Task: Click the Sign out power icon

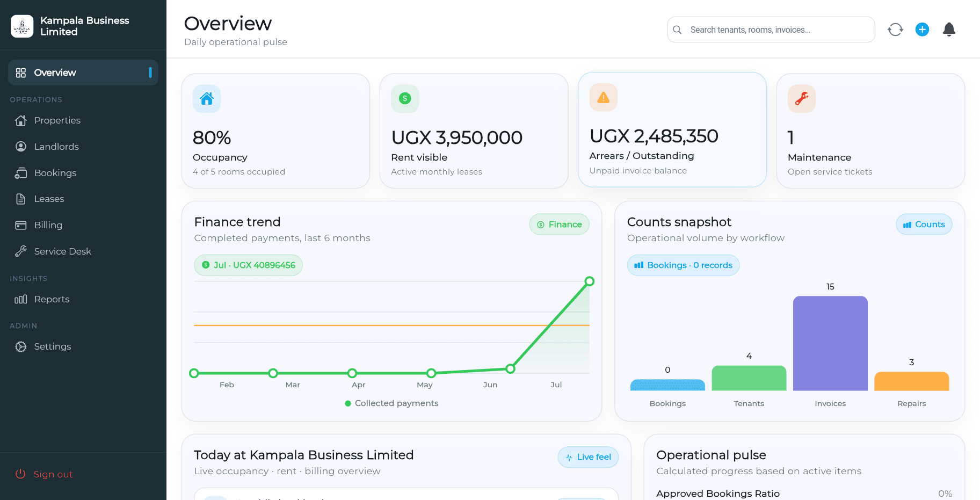Action: coord(20,474)
